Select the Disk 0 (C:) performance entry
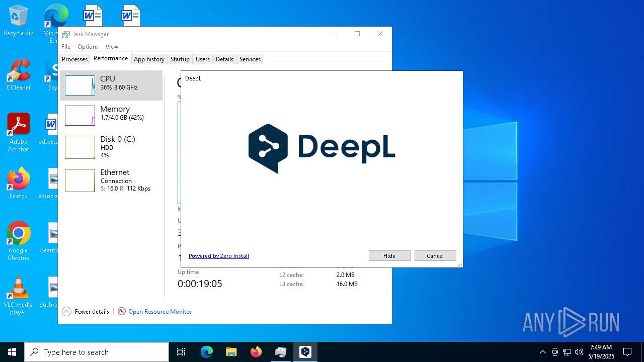Image resolution: width=644 pixels, height=362 pixels. tap(111, 147)
